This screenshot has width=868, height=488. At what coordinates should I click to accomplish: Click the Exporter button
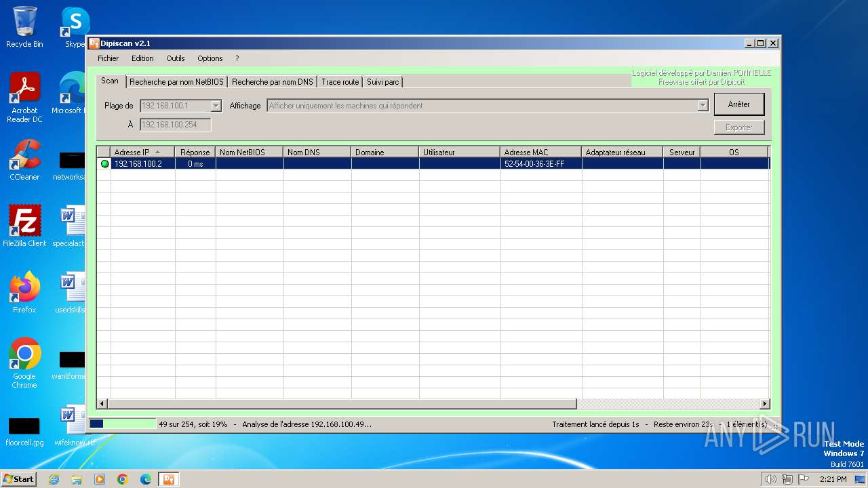click(x=739, y=127)
